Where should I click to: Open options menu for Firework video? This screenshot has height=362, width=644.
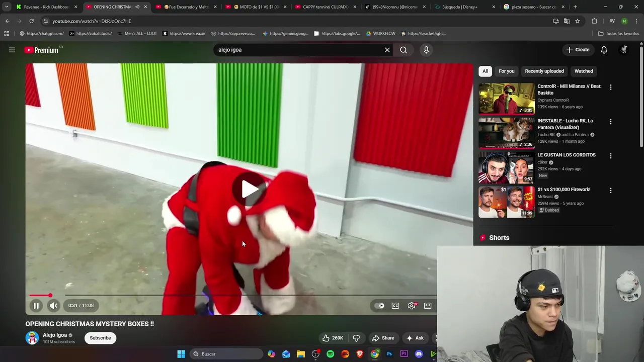[x=611, y=191]
